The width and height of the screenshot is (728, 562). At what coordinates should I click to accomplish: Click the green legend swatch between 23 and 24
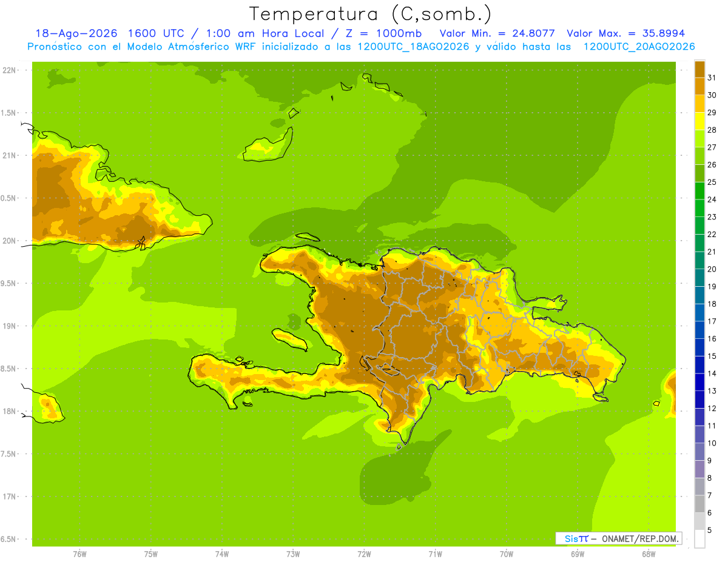click(699, 208)
